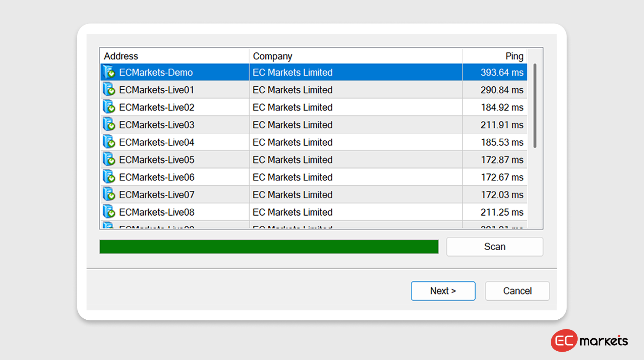The width and height of the screenshot is (644, 360).
Task: Click the 290.84 ms ping value
Action: [x=502, y=90]
